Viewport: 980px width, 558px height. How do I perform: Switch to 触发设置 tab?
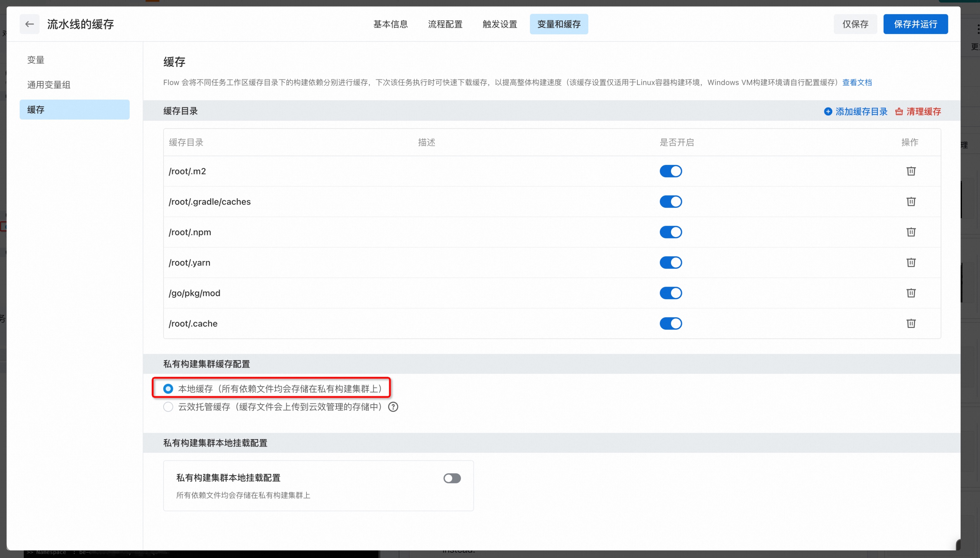500,24
